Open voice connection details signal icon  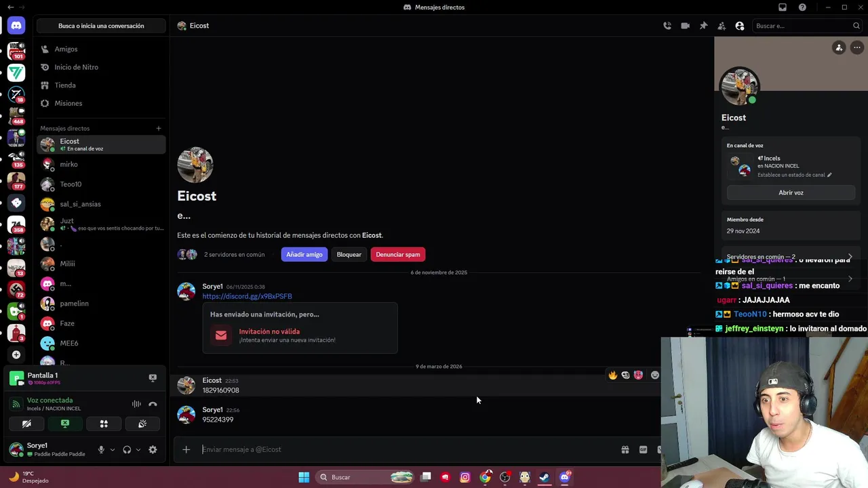pyautogui.click(x=16, y=404)
